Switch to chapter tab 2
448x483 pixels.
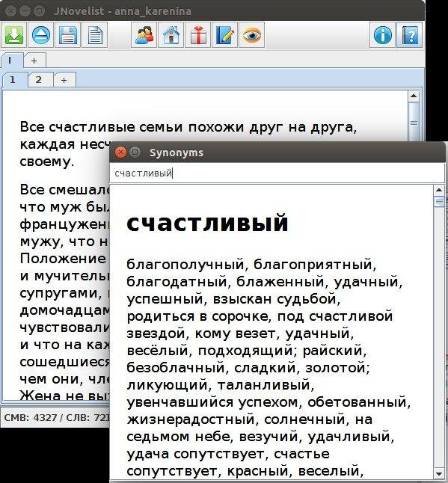40,80
